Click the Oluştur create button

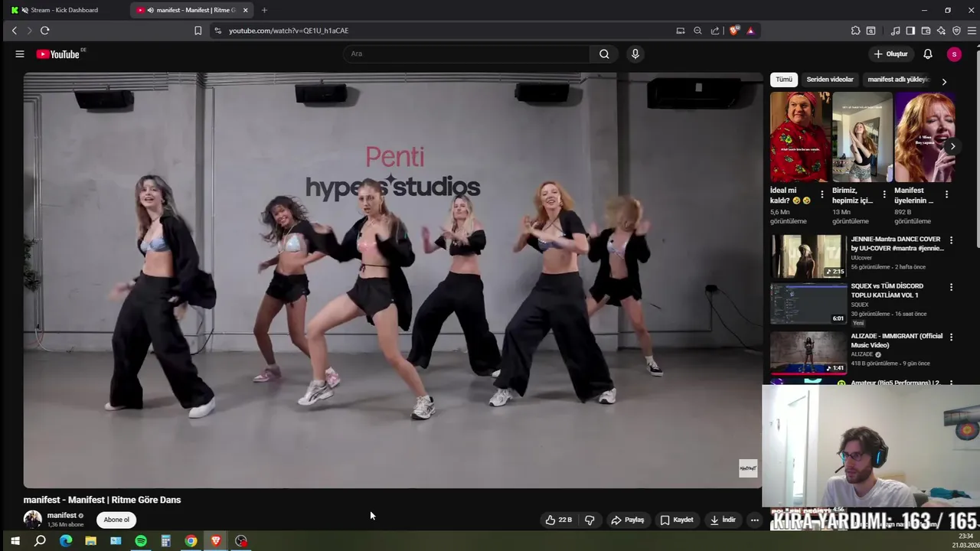[x=891, y=54]
